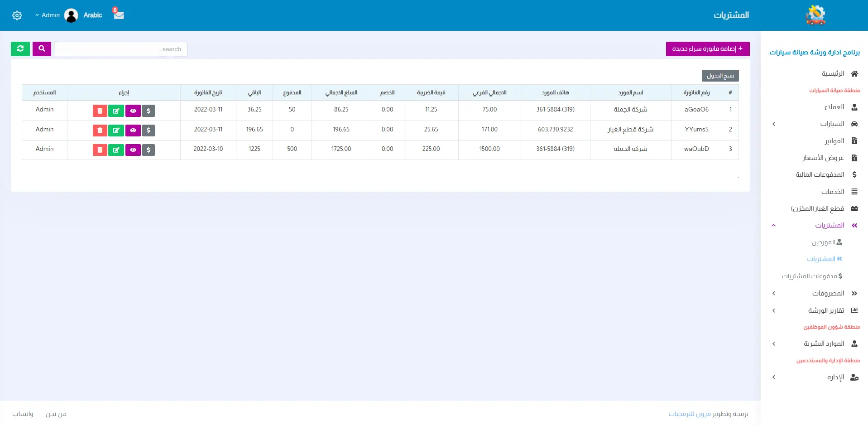Edit invoice YYums5 with green pencil icon
868x426 pixels.
[116, 131]
